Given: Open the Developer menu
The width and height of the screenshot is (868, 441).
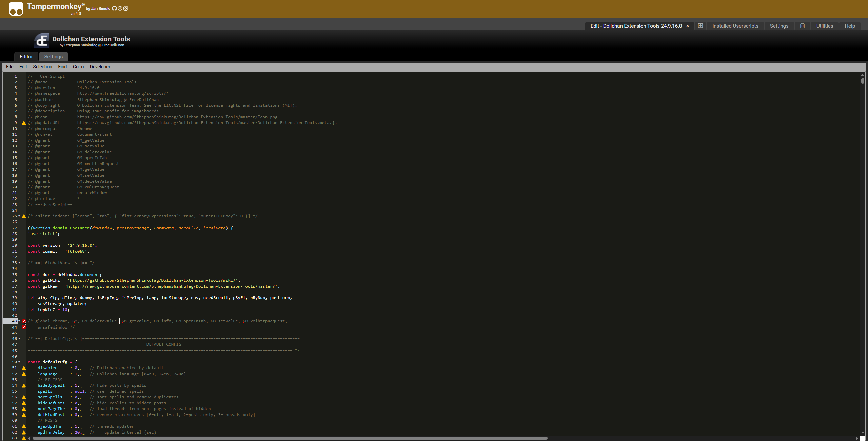Looking at the screenshot, I should coord(100,67).
